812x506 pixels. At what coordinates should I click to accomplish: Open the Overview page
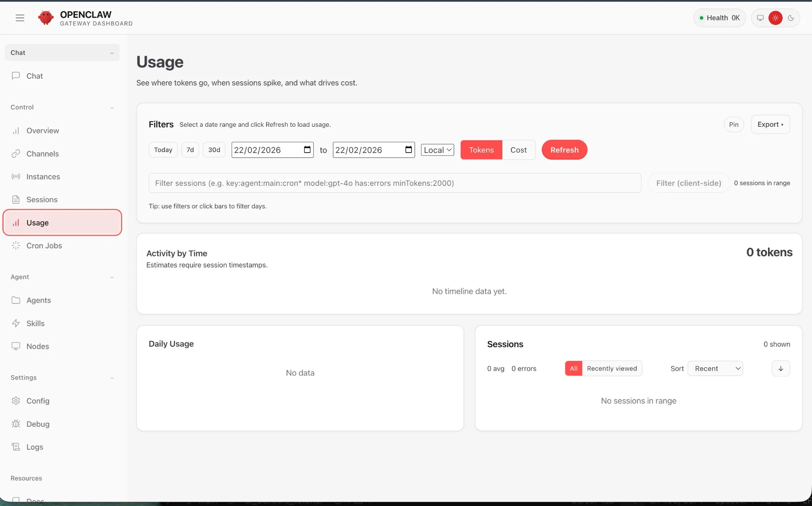coord(62,131)
